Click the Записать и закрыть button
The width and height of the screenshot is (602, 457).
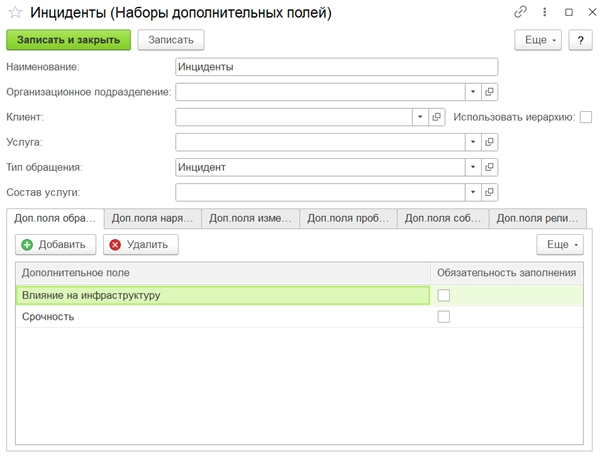68,39
